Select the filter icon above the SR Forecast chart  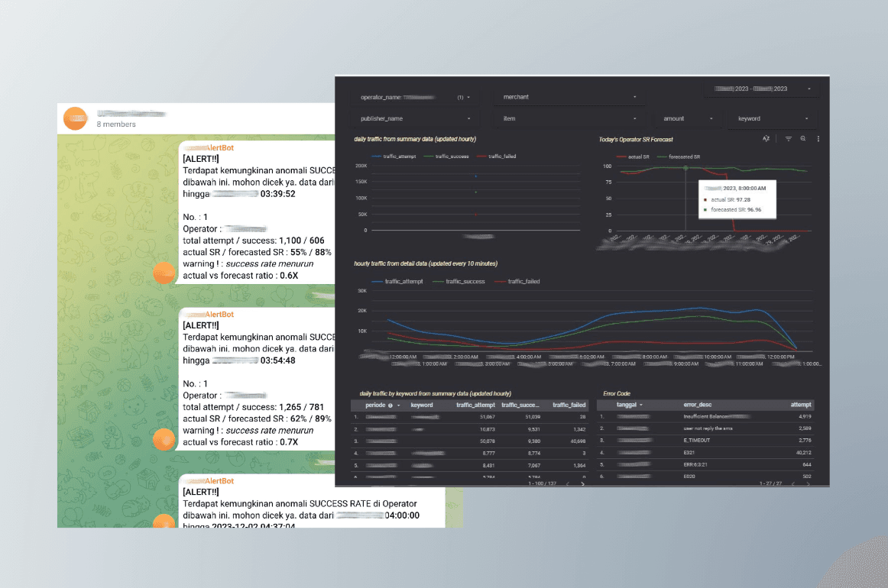[x=788, y=138]
